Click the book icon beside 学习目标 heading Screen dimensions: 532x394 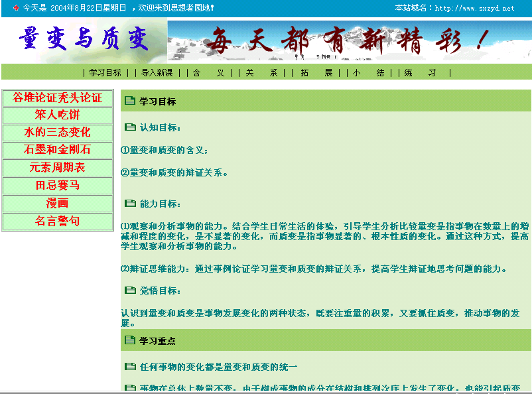click(130, 101)
